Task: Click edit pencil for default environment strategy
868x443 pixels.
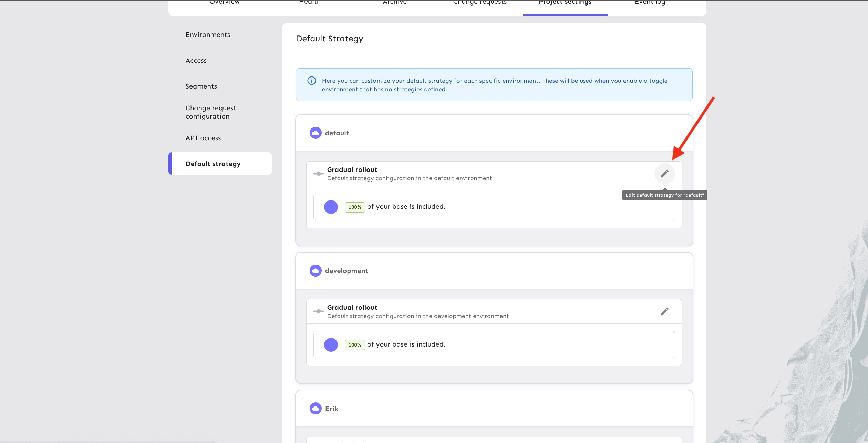Action: tap(664, 174)
